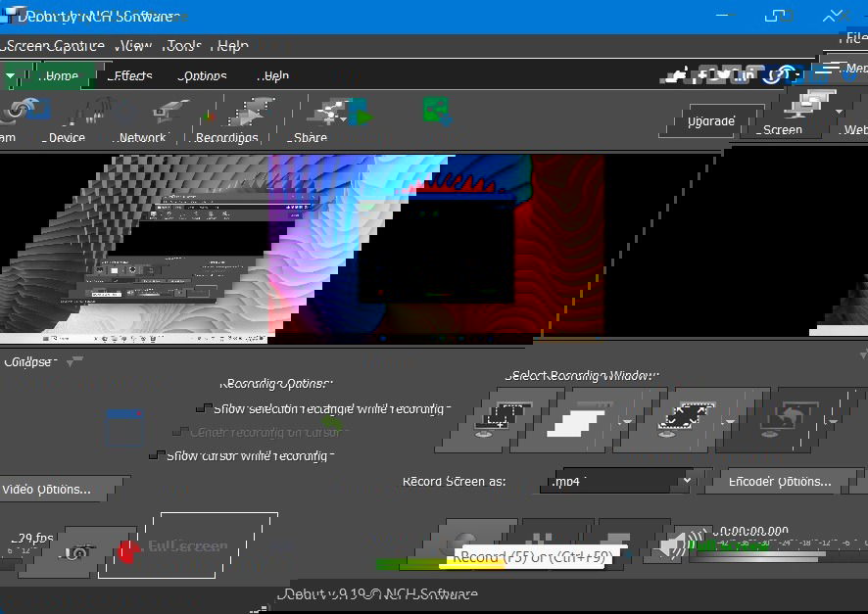This screenshot has width=868, height=614.
Task: Open the Help ribbon tab
Action: pyautogui.click(x=274, y=75)
